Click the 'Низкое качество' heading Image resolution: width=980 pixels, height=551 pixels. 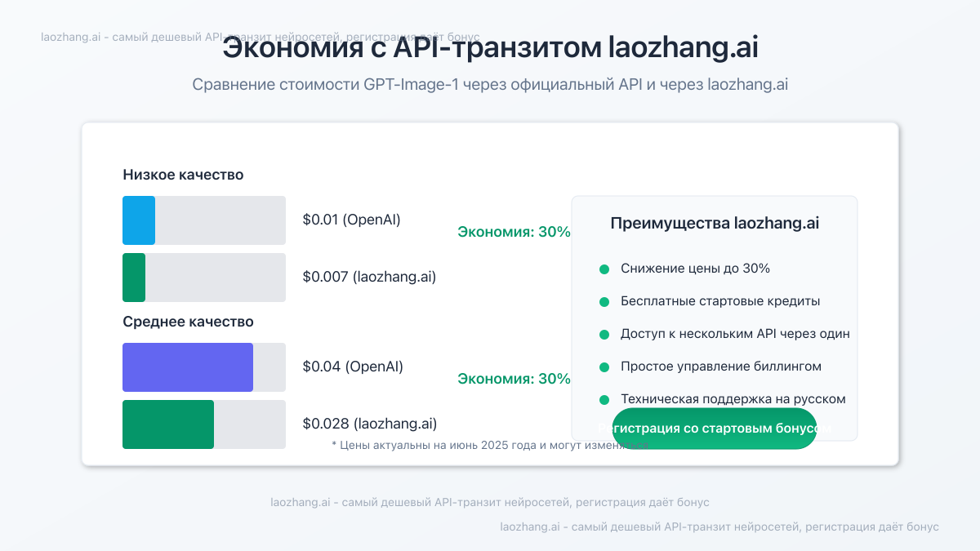pyautogui.click(x=183, y=175)
